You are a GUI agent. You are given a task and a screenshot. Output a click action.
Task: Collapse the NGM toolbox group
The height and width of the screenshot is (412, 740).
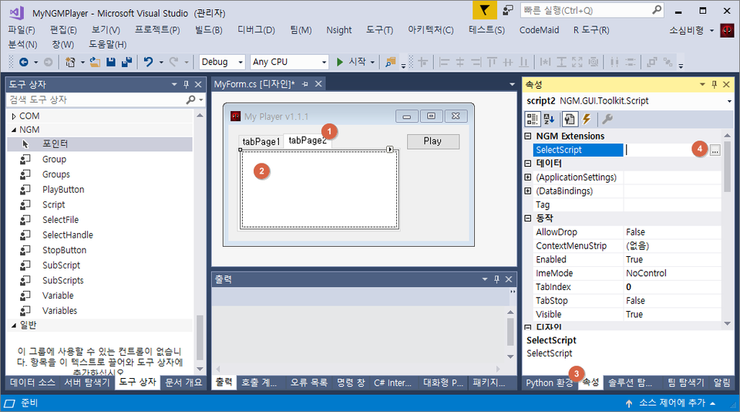pos(14,130)
